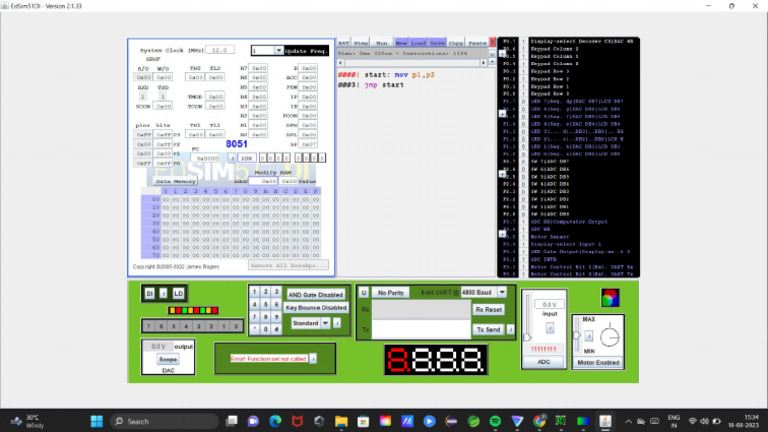Click the RGB color wheel icon
Image resolution: width=768 pixels, height=432 pixels.
[608, 298]
